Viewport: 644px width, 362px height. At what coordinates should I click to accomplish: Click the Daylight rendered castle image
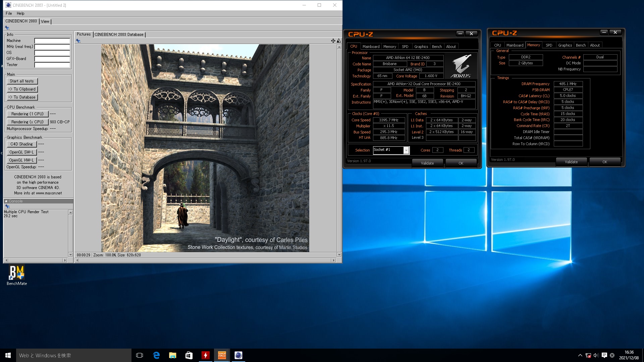[x=205, y=148]
